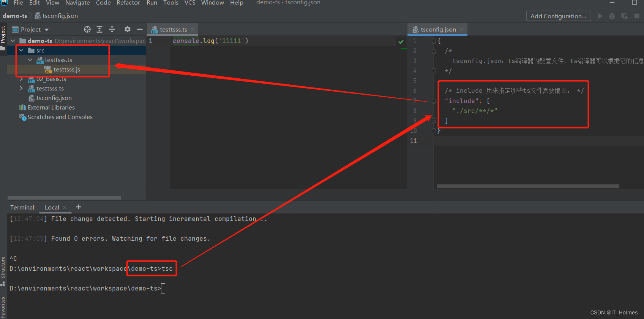Open the Navigate menu
This screenshot has height=319, width=644.
pyautogui.click(x=77, y=3)
